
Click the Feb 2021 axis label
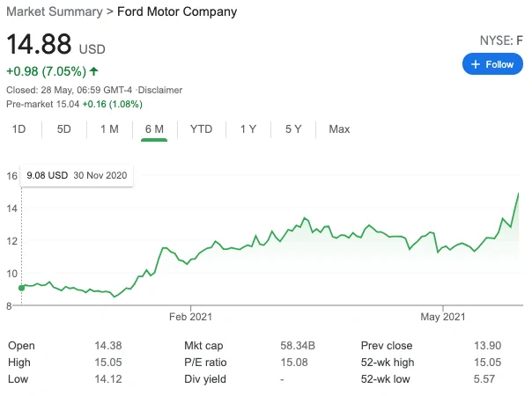tap(190, 317)
